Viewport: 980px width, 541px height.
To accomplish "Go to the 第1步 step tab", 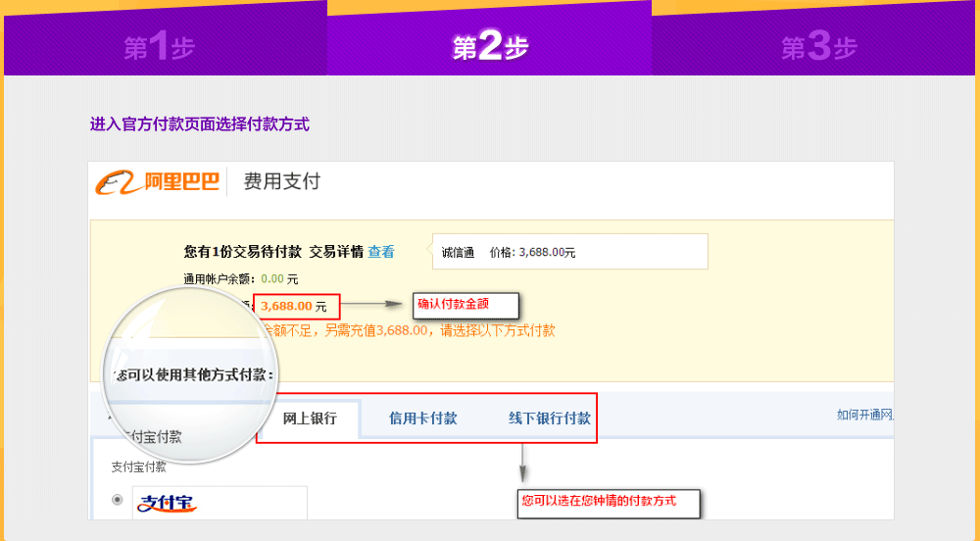I will [x=160, y=47].
